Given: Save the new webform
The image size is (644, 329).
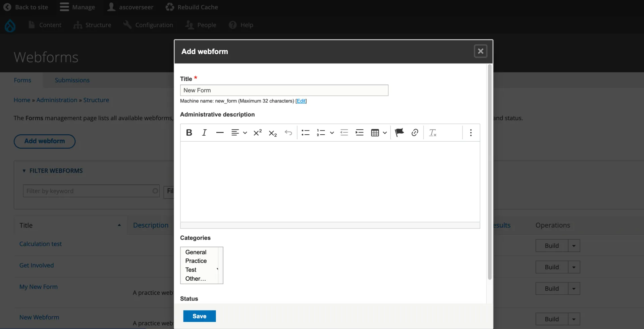Looking at the screenshot, I should pyautogui.click(x=199, y=316).
